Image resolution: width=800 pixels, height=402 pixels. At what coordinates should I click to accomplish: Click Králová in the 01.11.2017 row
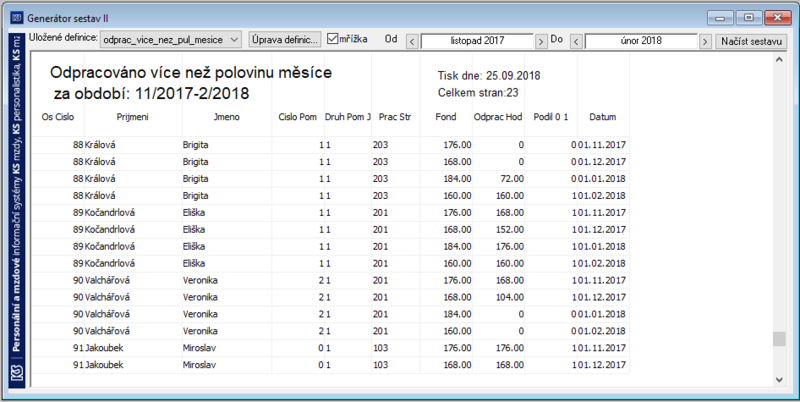click(100, 145)
